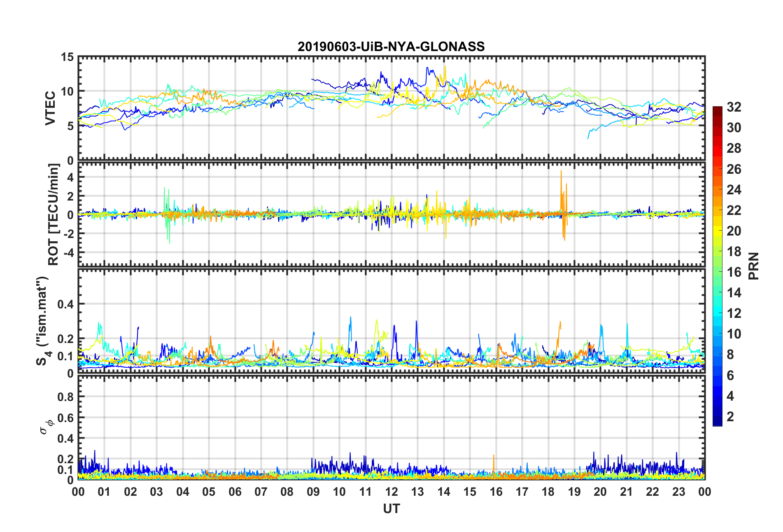Click colorbar tick label 16
Image resolution: width=783 pixels, height=532 pixels.
click(734, 272)
